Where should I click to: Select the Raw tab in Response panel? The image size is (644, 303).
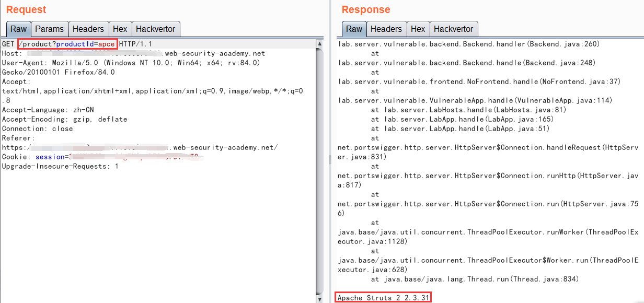coord(354,29)
